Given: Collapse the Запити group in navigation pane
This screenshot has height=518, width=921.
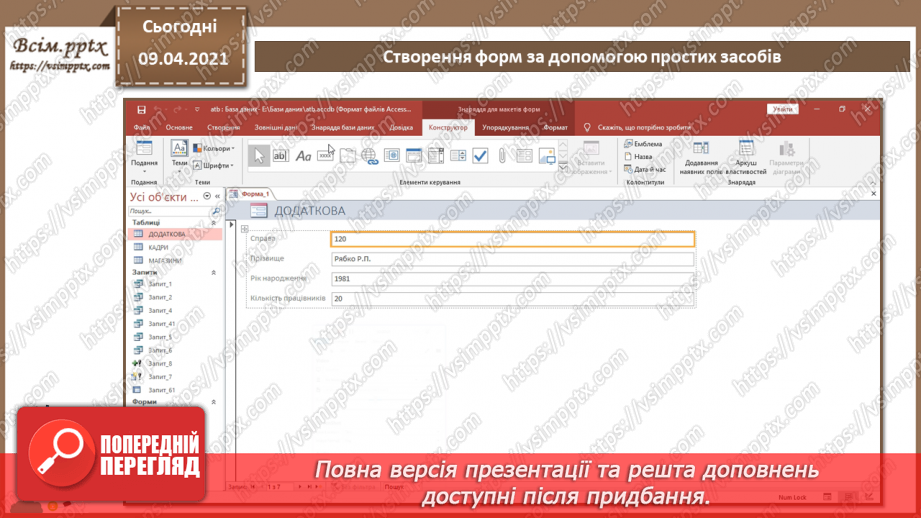Looking at the screenshot, I should click(213, 272).
